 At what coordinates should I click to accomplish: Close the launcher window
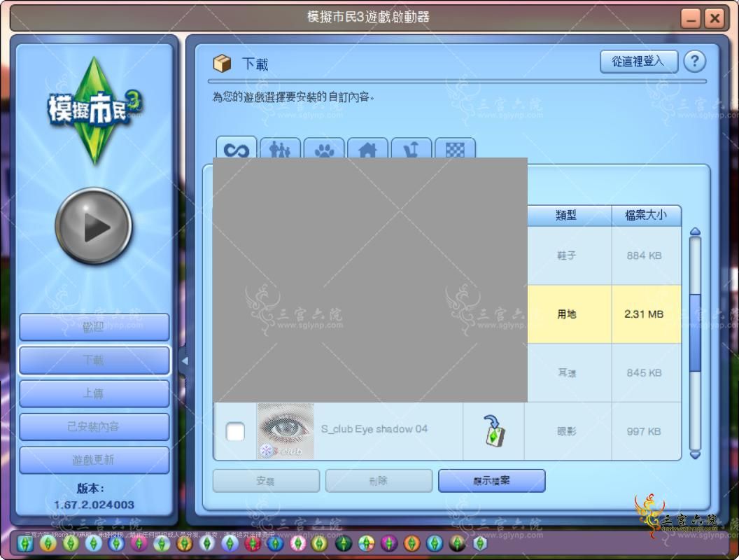[715, 19]
